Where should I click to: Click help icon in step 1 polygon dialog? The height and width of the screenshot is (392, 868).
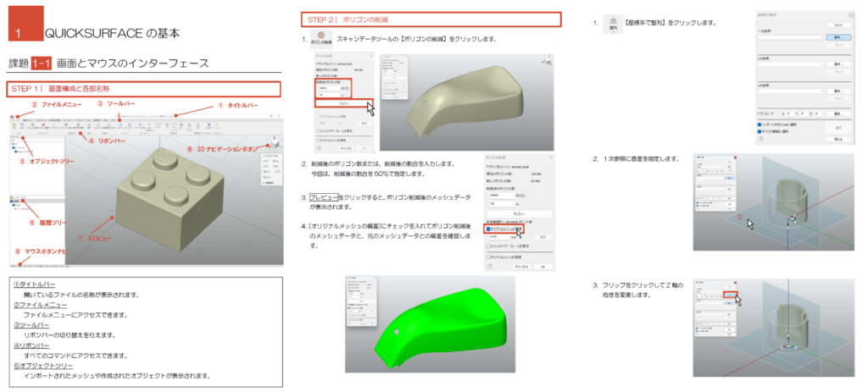tap(319, 148)
